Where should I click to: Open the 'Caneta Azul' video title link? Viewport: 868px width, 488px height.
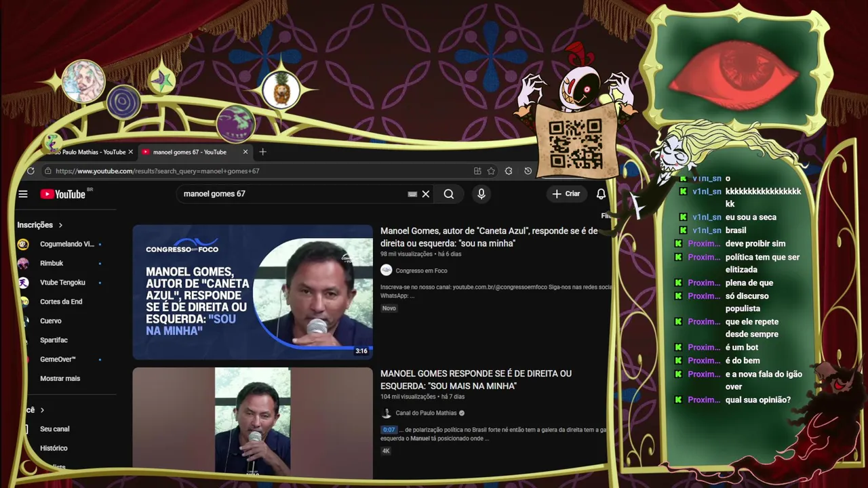(489, 237)
